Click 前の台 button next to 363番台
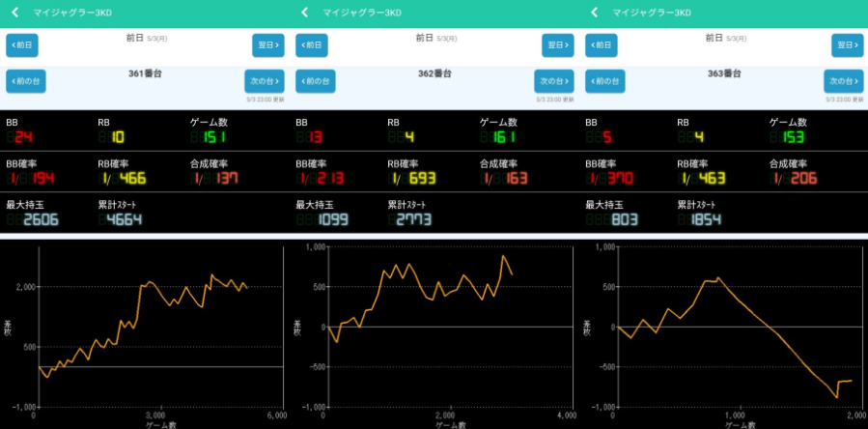The width and height of the screenshot is (868, 429). (x=605, y=81)
